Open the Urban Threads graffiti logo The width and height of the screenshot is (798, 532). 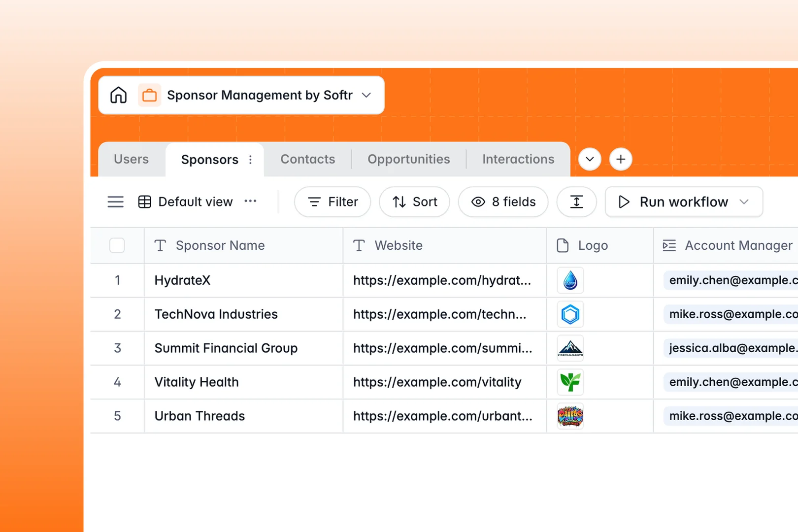570,416
